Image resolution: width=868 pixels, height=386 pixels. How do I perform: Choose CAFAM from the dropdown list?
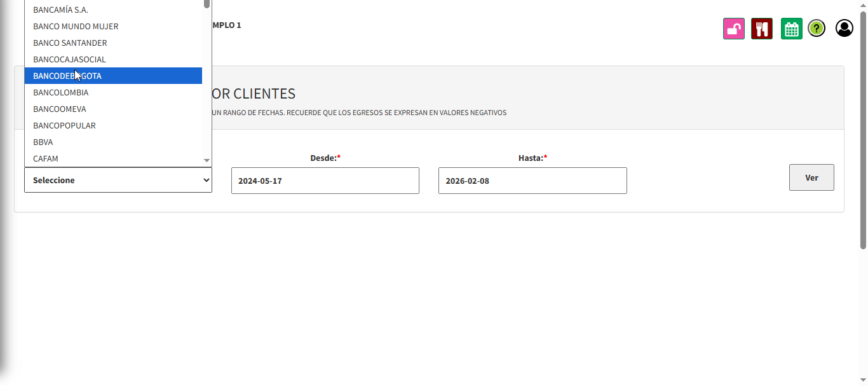(46, 158)
